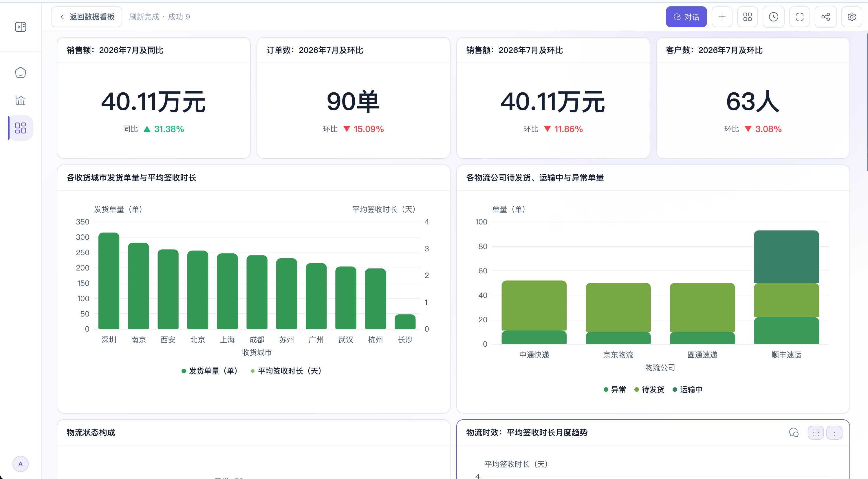Image resolution: width=868 pixels, height=479 pixels.
Task: Open the assistant home icon in sidebar
Action: [x=21, y=72]
